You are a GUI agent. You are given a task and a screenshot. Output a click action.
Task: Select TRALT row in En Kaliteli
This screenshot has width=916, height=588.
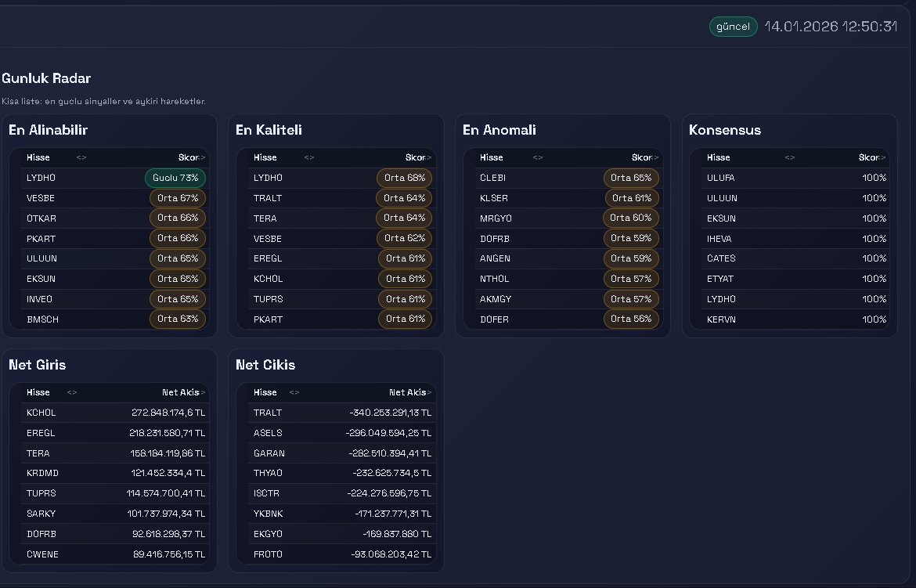pos(342,198)
